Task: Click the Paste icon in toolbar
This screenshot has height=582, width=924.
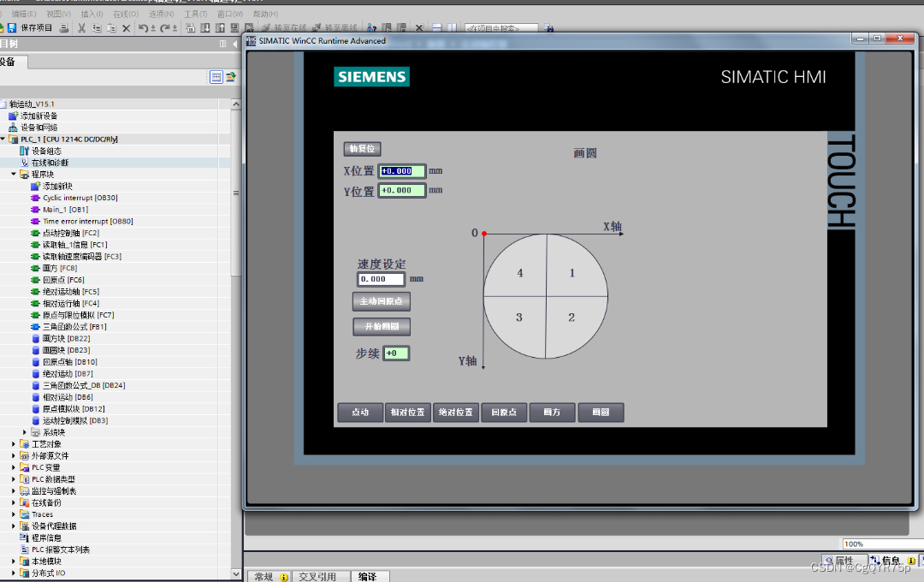Action: point(111,27)
